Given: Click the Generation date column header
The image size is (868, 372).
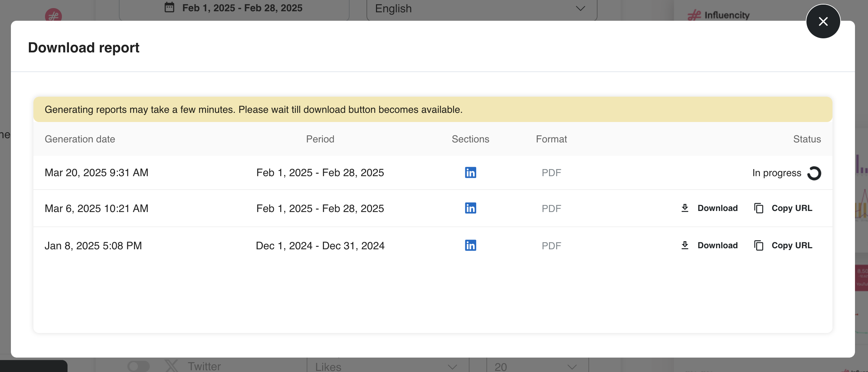Looking at the screenshot, I should click(x=80, y=139).
